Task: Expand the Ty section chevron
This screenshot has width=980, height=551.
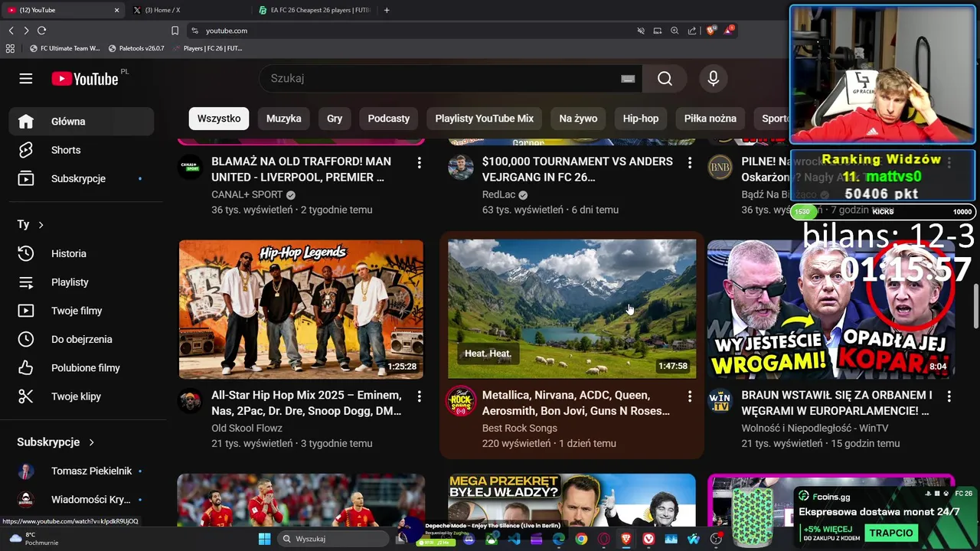Action: coord(41,225)
